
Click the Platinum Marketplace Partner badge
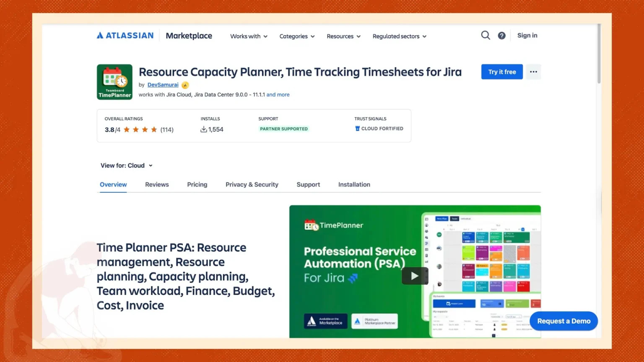point(374,321)
